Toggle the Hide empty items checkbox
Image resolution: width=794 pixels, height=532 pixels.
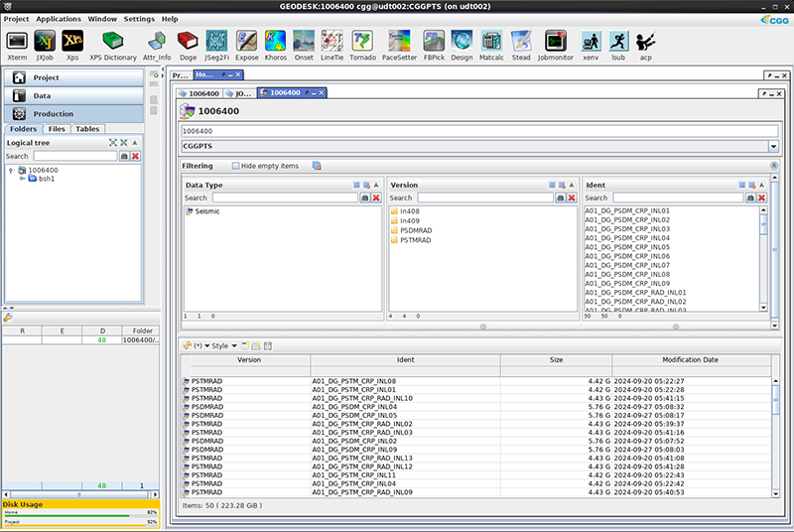(236, 166)
